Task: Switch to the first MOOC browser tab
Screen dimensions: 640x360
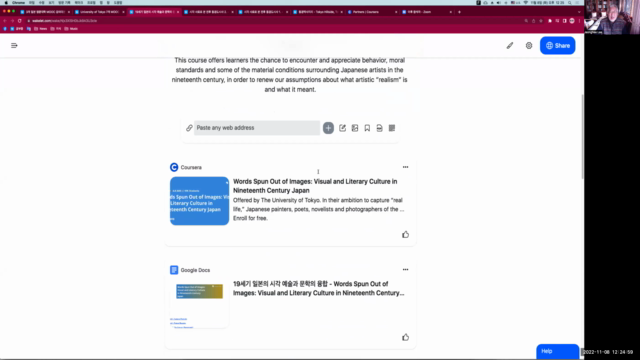Action: coord(44,12)
